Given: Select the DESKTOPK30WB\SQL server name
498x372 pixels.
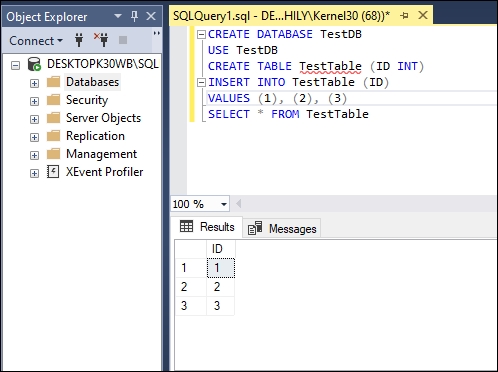Looking at the screenshot, I should point(103,64).
